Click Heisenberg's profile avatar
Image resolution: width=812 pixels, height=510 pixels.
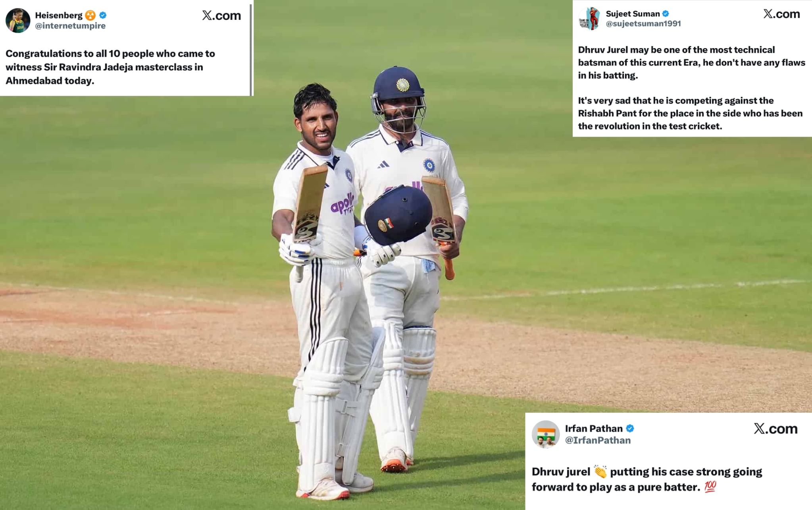coord(18,20)
